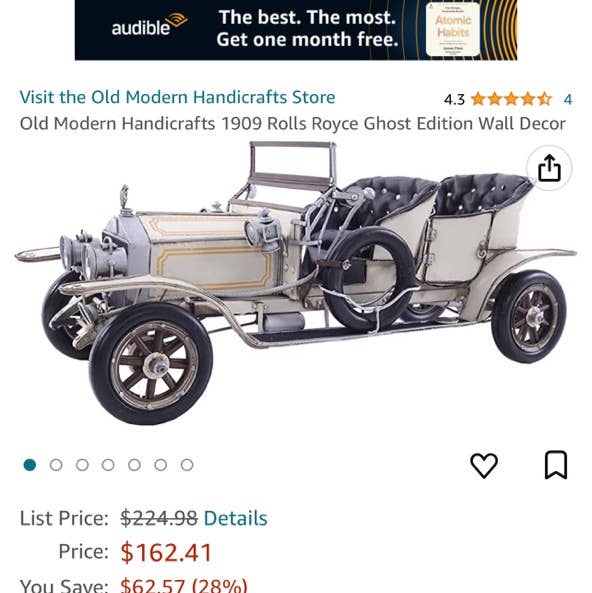Tap the share icon on product image
The height and width of the screenshot is (593, 592).
coord(549,168)
